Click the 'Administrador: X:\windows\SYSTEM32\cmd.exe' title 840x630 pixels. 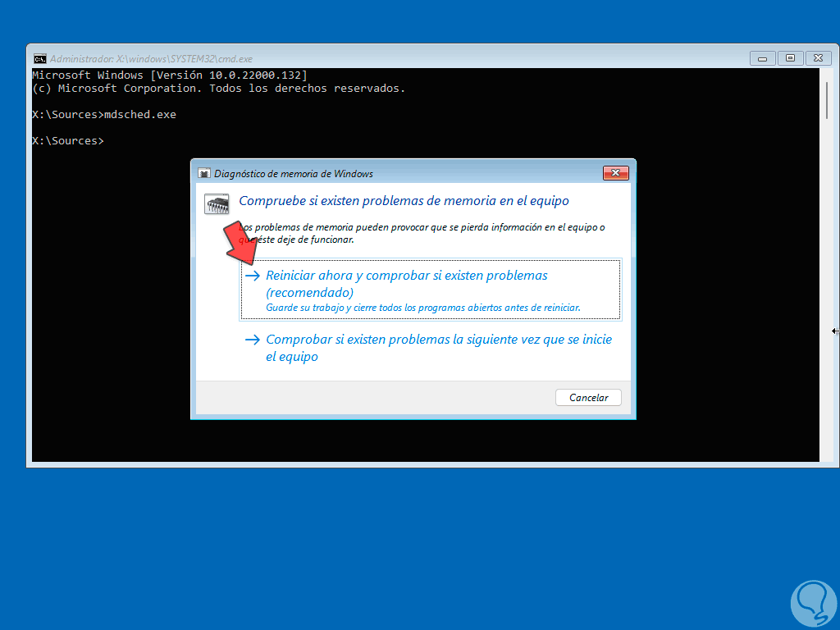click(x=151, y=59)
